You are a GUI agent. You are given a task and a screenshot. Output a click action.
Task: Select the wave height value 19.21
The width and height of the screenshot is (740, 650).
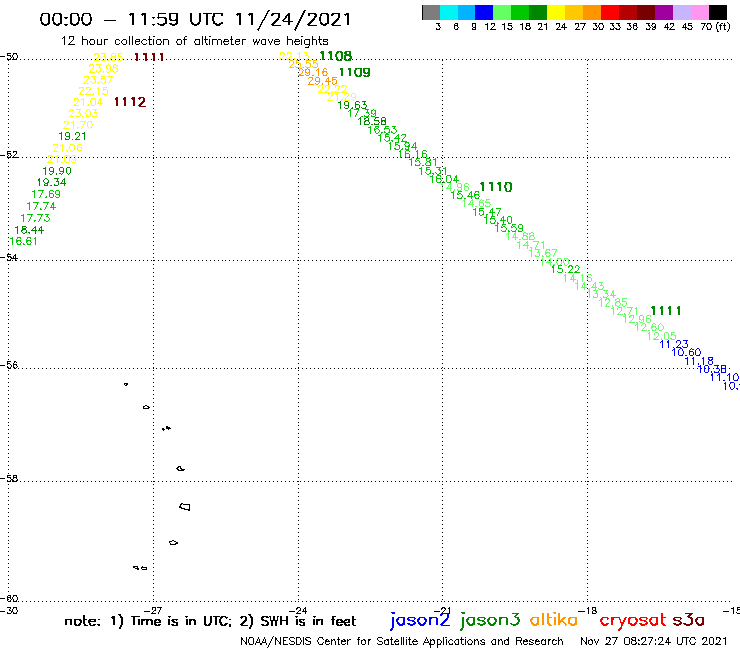[x=72, y=137]
